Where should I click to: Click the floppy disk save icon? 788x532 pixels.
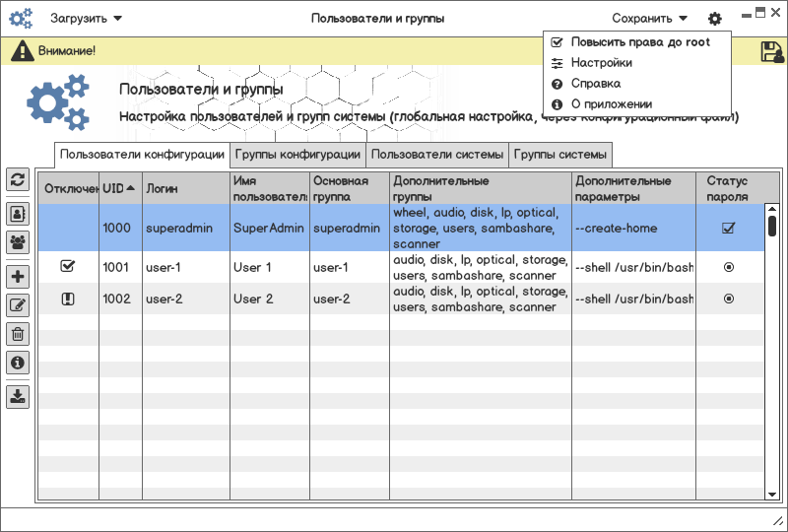tap(771, 51)
